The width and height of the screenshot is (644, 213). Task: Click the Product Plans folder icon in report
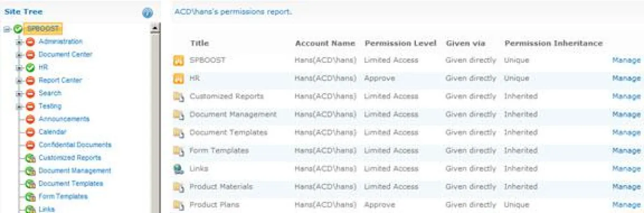tap(178, 205)
